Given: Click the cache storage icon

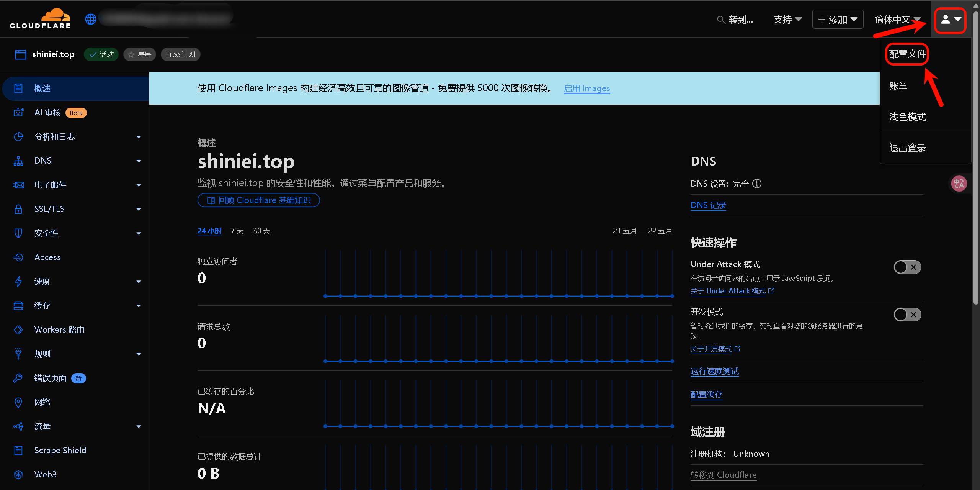Looking at the screenshot, I should tap(18, 306).
